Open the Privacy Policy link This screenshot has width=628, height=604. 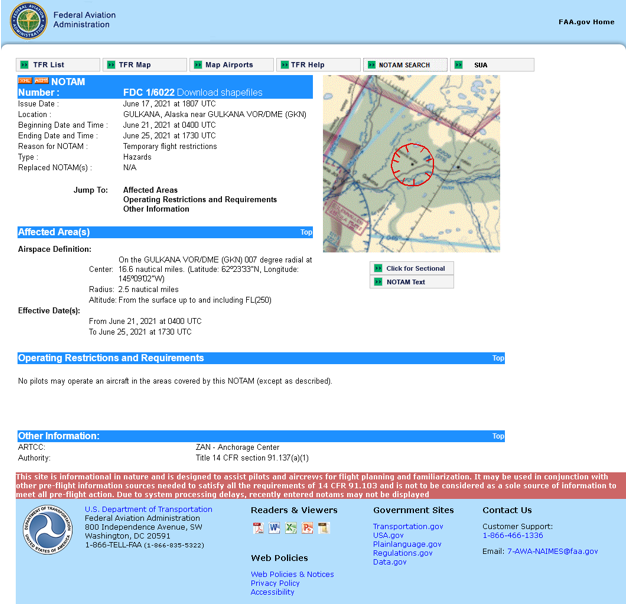[275, 583]
